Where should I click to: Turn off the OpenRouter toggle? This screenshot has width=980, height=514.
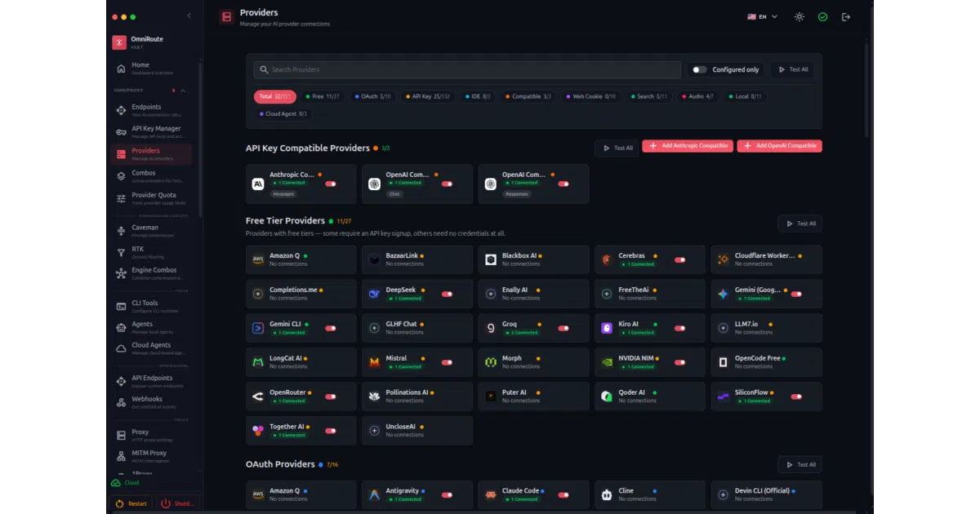click(331, 397)
